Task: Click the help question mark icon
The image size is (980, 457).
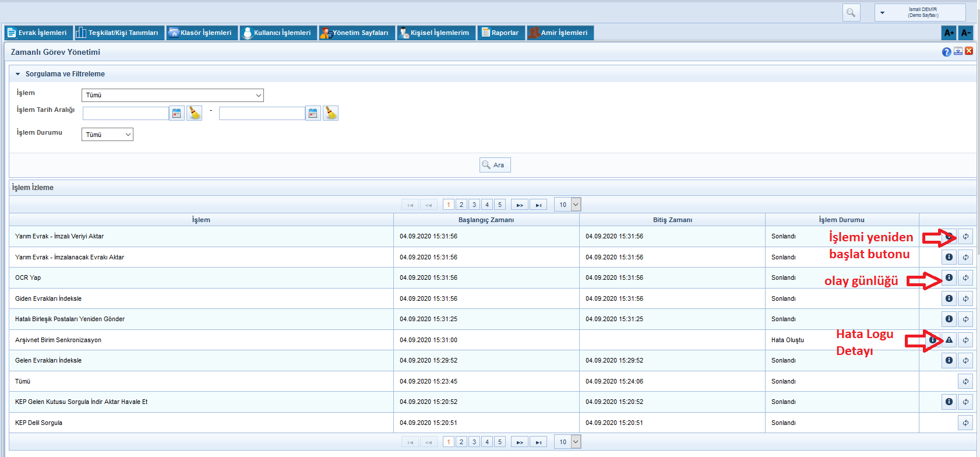Action: 946,52
